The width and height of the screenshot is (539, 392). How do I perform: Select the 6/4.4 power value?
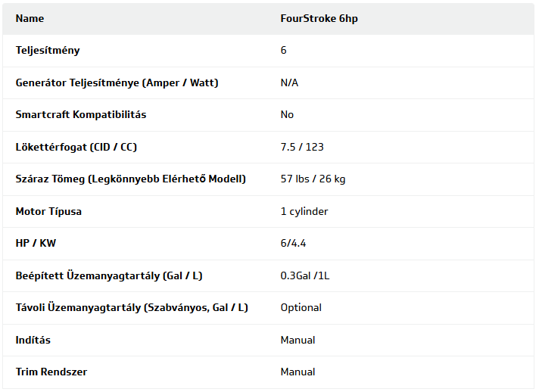tap(293, 244)
